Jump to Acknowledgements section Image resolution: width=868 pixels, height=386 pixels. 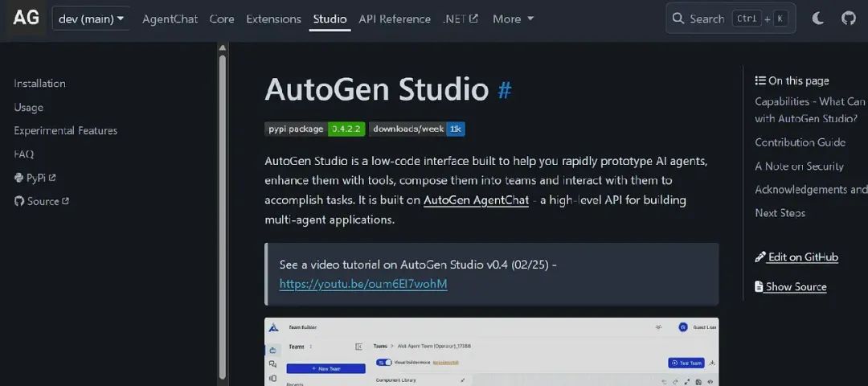(811, 190)
